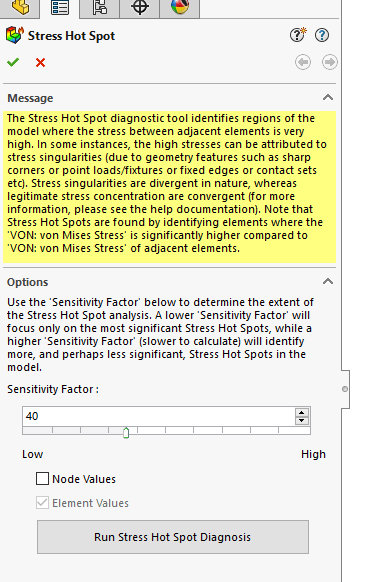The width and height of the screenshot is (389, 582).
Task: Click the 'High' slider label
Action: coord(313,454)
